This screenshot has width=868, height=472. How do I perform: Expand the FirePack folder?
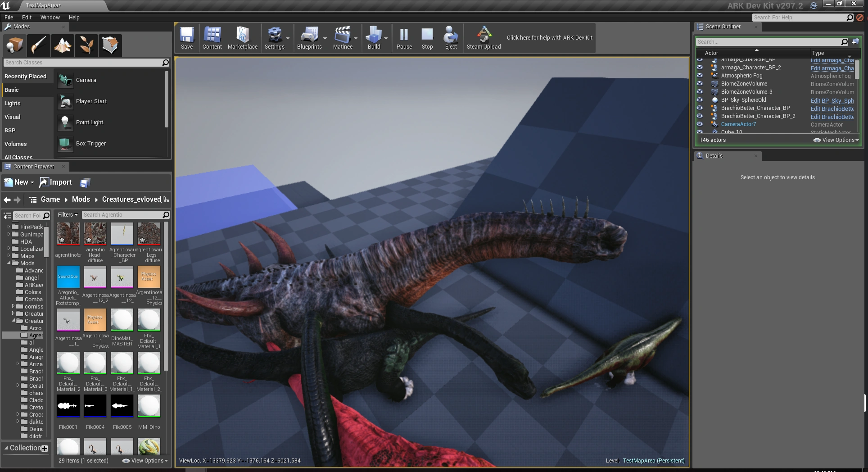coord(9,227)
